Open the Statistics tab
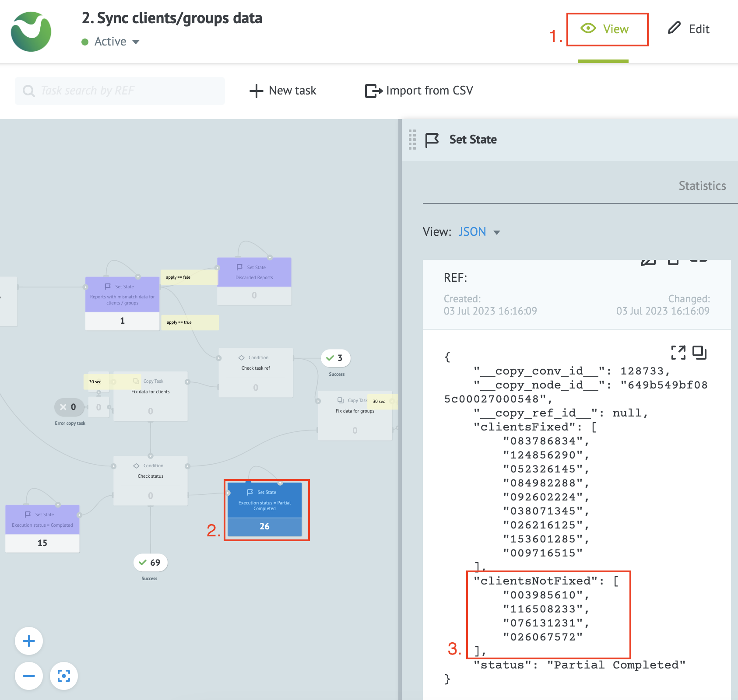The width and height of the screenshot is (738, 700). click(702, 186)
